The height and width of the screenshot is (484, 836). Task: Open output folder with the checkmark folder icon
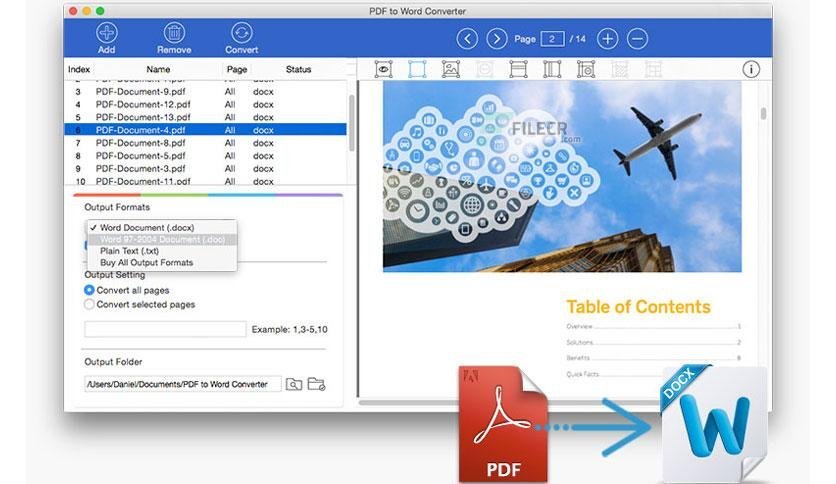click(316, 384)
